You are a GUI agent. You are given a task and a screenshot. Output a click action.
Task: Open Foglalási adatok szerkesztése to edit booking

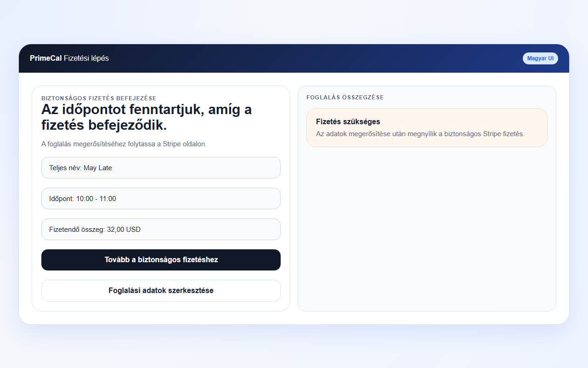pos(161,291)
